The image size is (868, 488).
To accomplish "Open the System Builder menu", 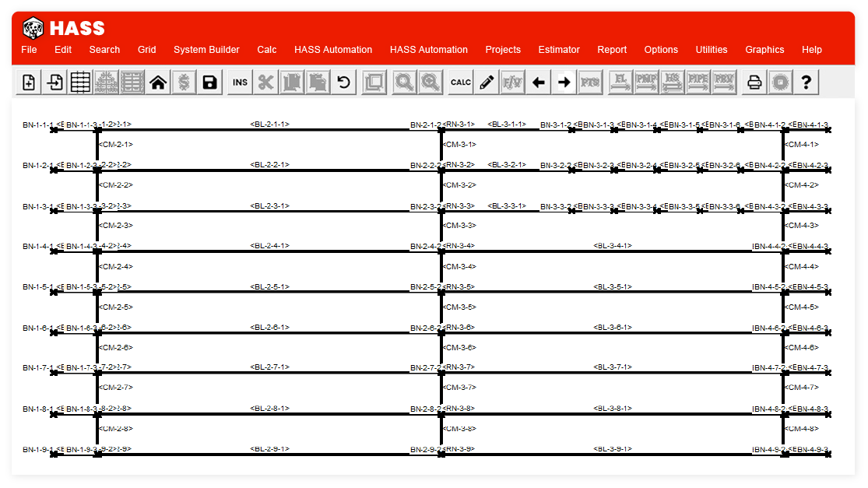I will tap(206, 50).
